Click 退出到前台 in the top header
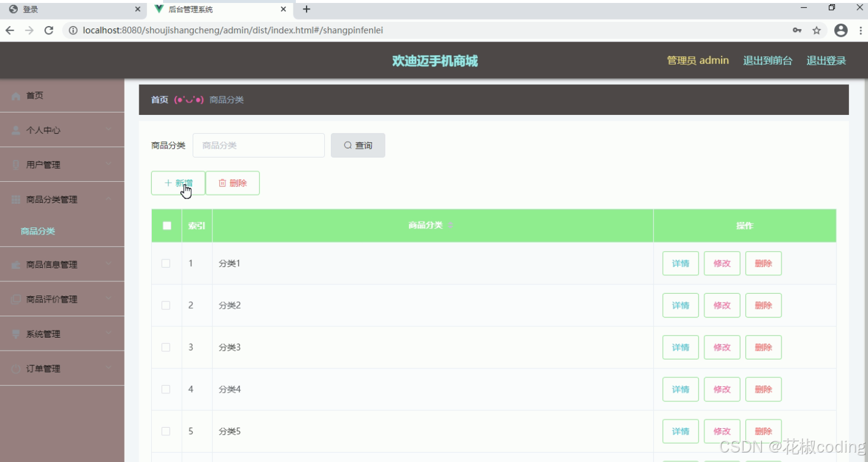Image resolution: width=868 pixels, height=462 pixels. tap(768, 60)
